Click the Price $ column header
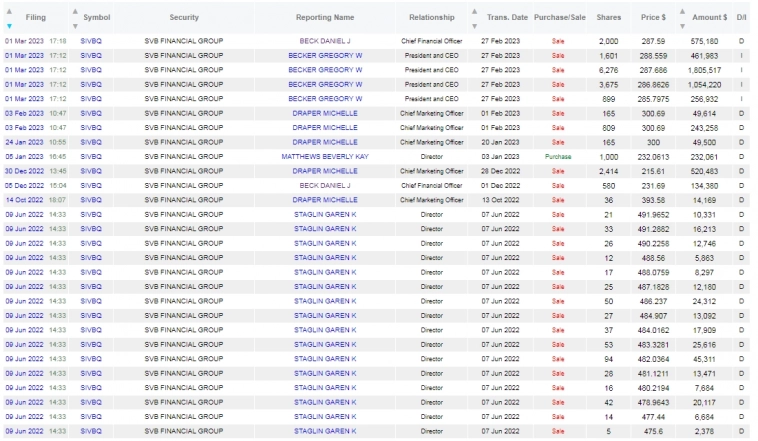The image size is (758, 441). (653, 17)
